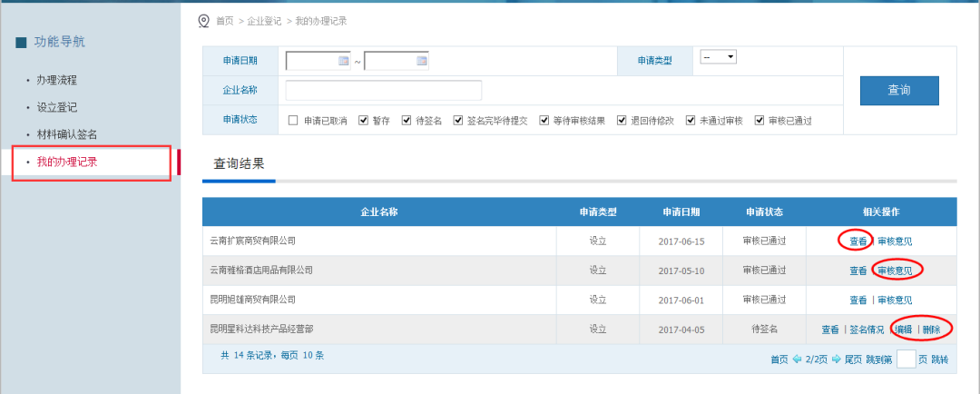Switch to the 查询结果 tab

click(239, 163)
